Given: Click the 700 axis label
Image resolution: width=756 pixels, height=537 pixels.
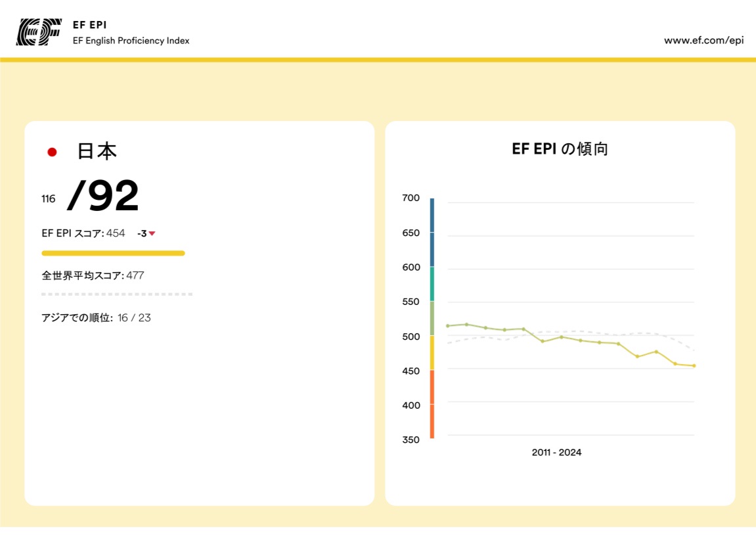Looking at the screenshot, I should coord(411,198).
